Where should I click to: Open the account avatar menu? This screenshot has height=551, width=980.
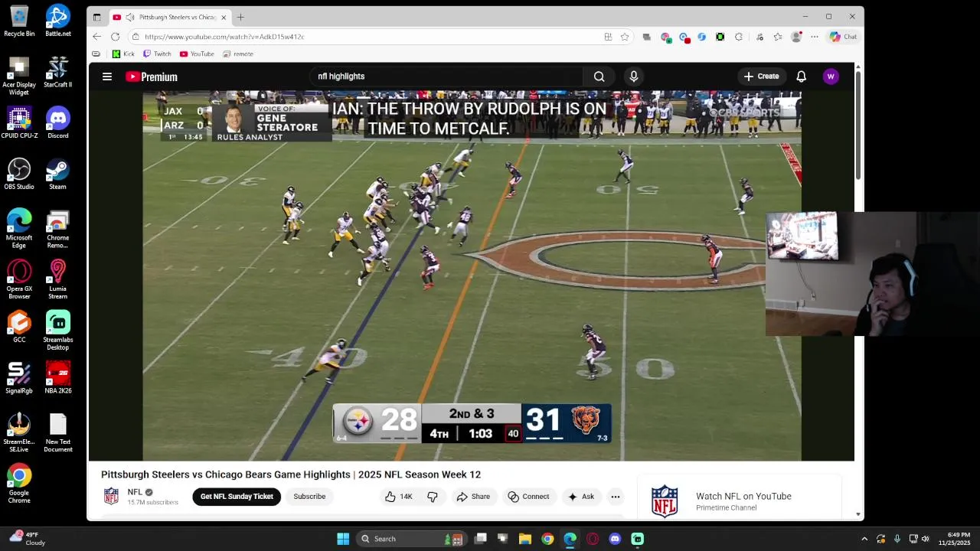click(x=831, y=77)
